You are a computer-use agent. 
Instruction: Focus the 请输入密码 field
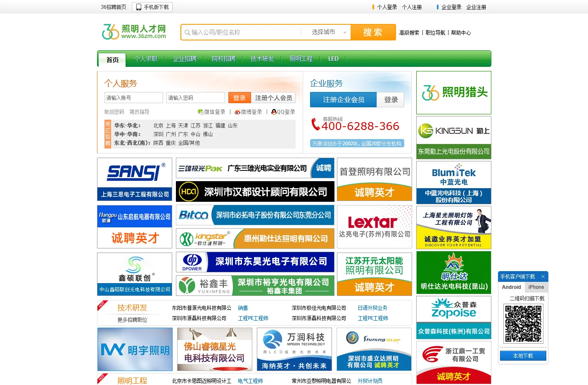pyautogui.click(x=196, y=98)
